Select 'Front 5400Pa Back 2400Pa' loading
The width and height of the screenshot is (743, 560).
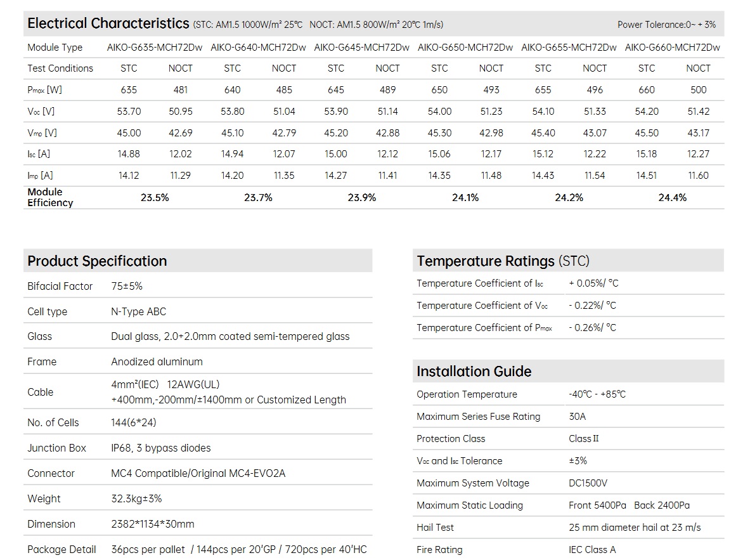click(x=629, y=505)
